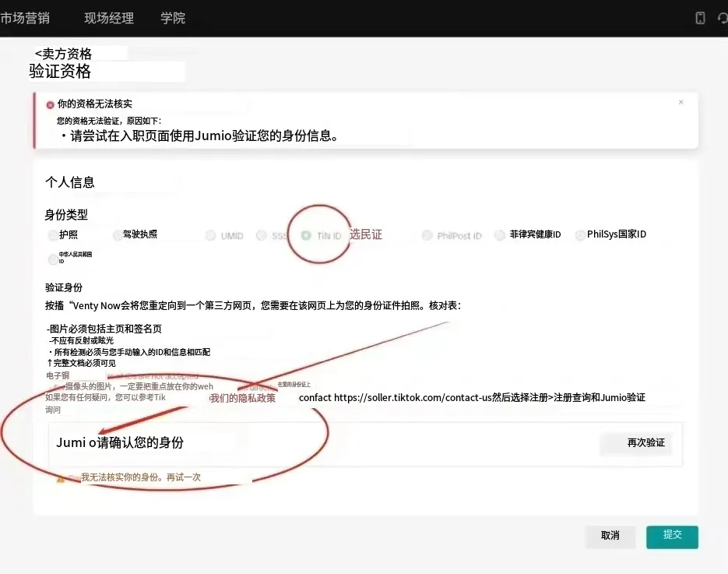Choose the UMID radio option
This screenshot has height=574, width=728.
point(211,236)
